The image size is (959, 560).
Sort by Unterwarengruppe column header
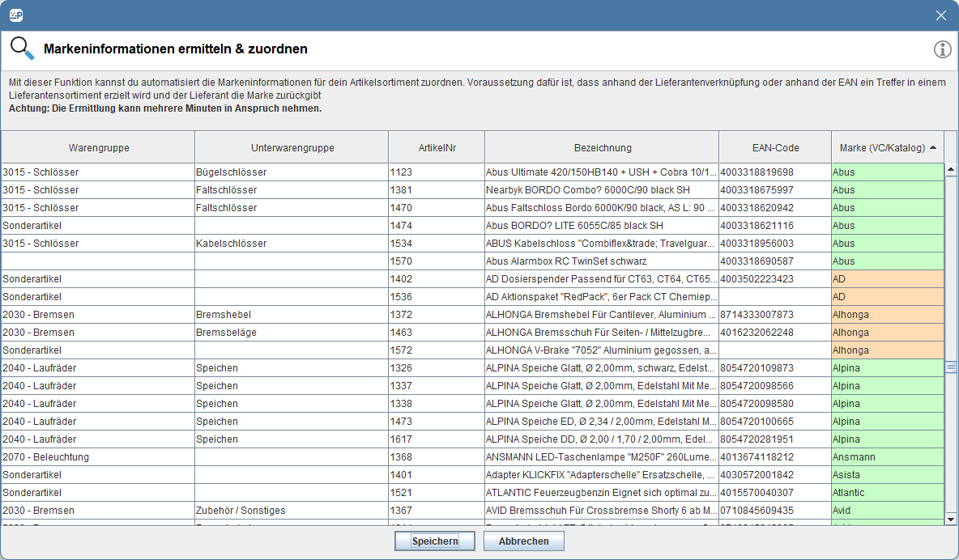click(292, 147)
